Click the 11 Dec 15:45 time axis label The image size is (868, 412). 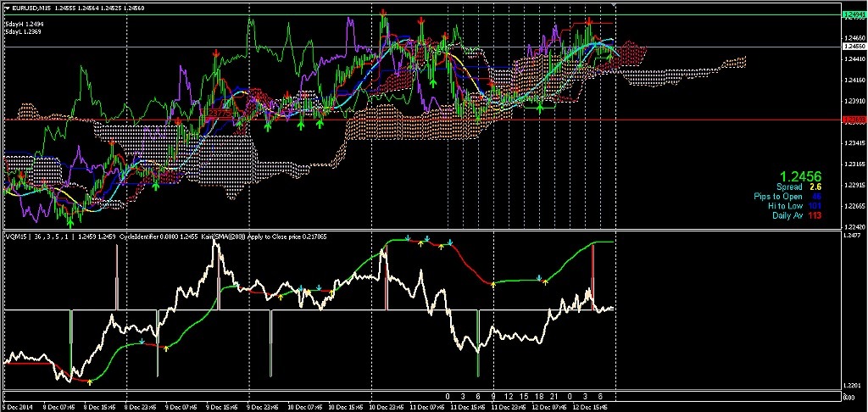[469, 407]
